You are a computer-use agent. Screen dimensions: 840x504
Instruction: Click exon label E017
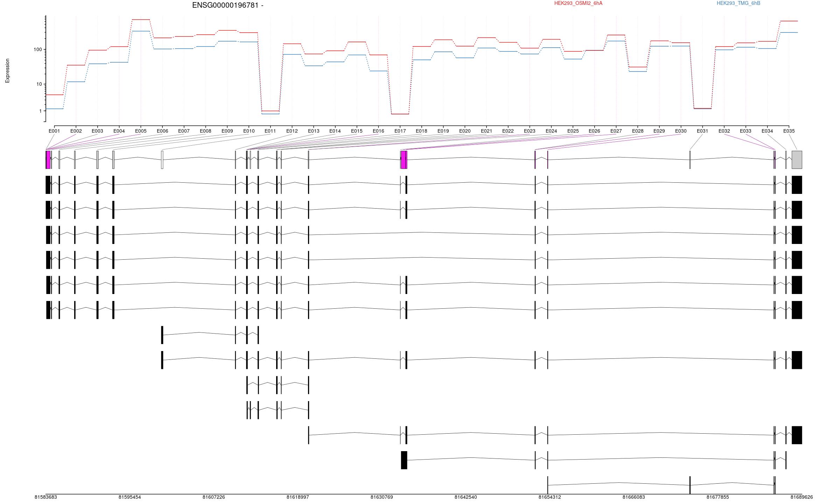coord(400,131)
